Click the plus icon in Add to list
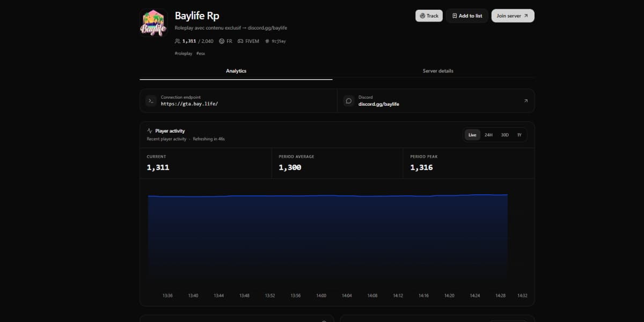Viewport: 644px width, 322px height. (x=455, y=16)
